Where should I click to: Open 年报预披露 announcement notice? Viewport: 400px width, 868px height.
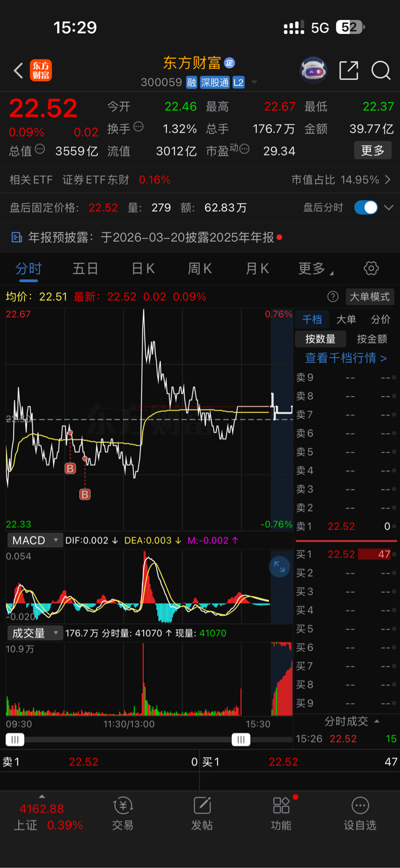(x=151, y=238)
